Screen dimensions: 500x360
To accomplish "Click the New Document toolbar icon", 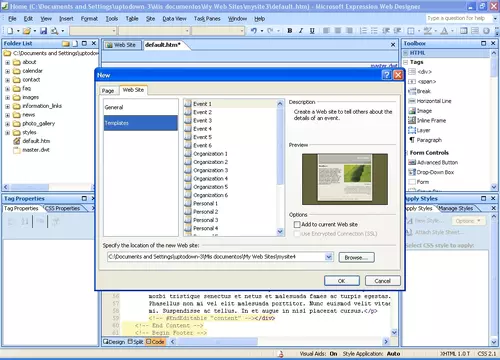I will click(10, 31).
